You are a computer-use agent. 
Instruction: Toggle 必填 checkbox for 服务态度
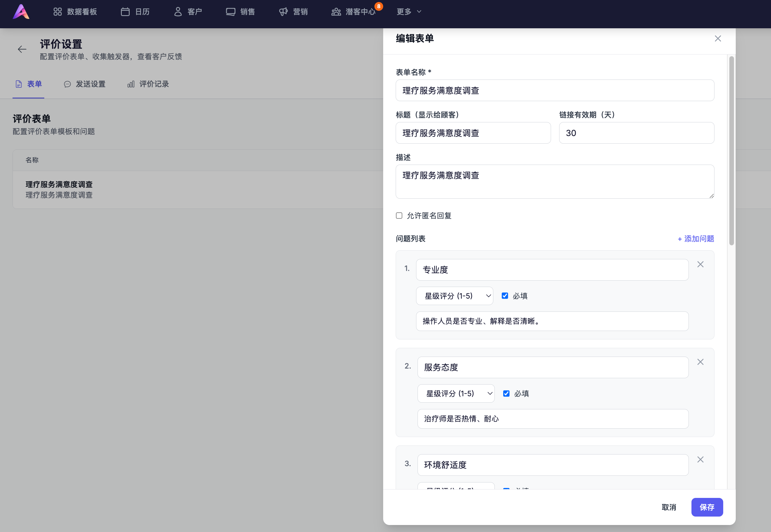click(x=506, y=393)
